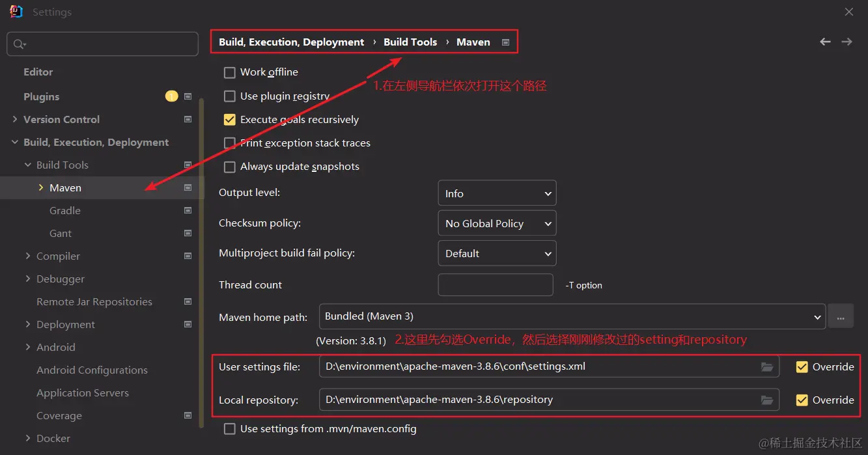Expand the Android node

pos(28,347)
